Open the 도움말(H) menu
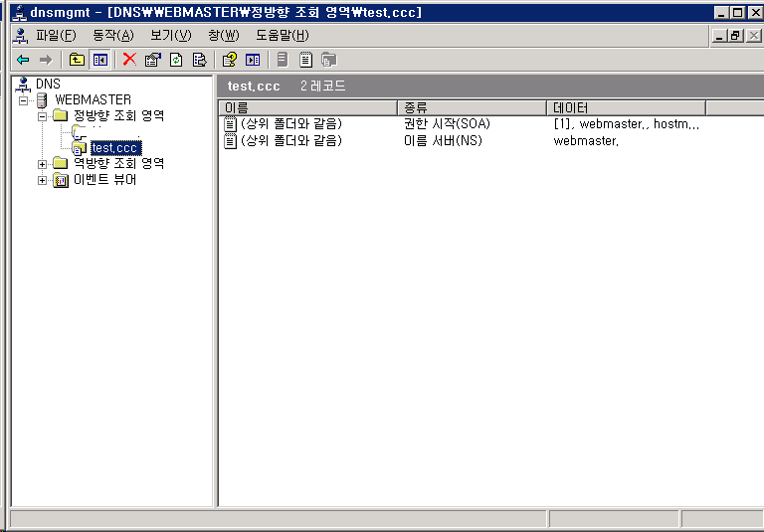Image resolution: width=764 pixels, height=532 pixels. click(x=283, y=36)
